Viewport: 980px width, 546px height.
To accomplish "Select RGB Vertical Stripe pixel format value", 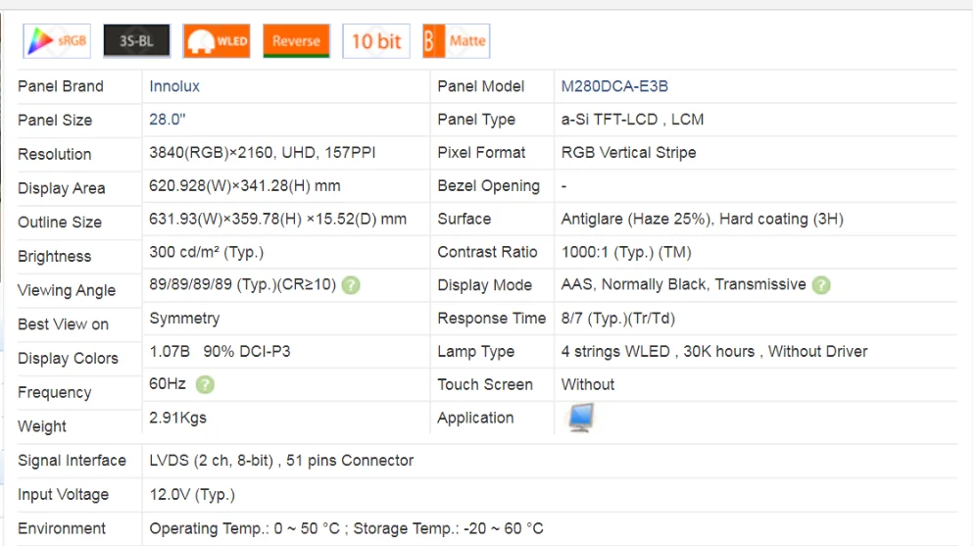I will [628, 153].
